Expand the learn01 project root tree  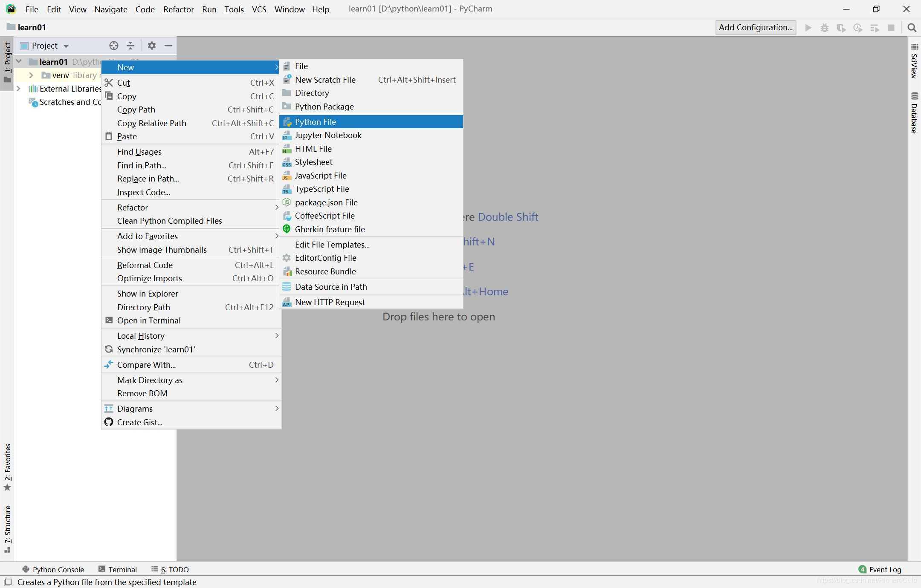pos(20,61)
